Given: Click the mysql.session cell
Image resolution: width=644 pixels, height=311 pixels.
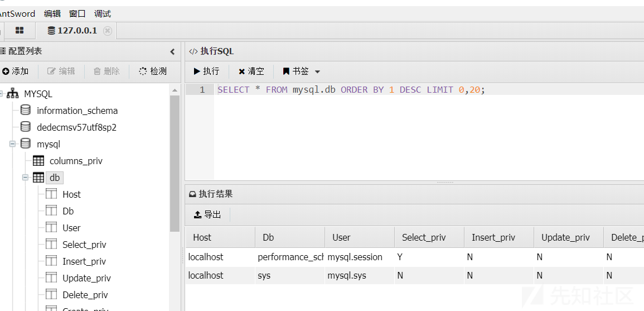Looking at the screenshot, I should (360, 257).
